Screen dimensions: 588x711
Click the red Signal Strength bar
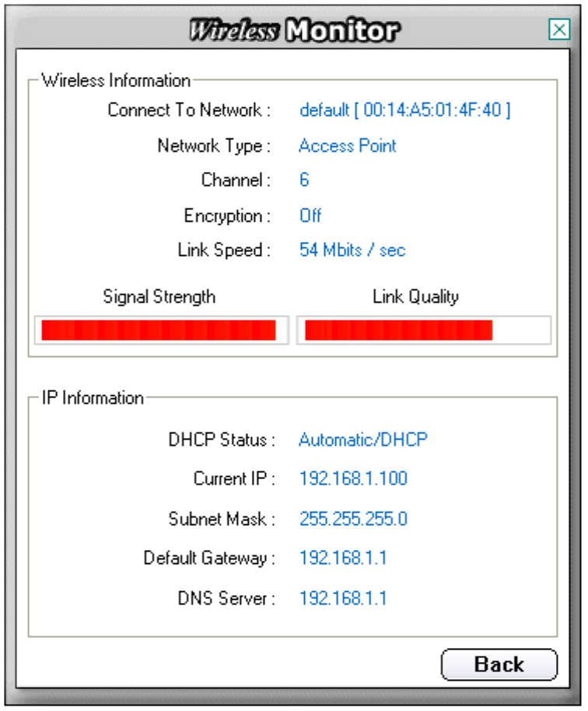[159, 330]
